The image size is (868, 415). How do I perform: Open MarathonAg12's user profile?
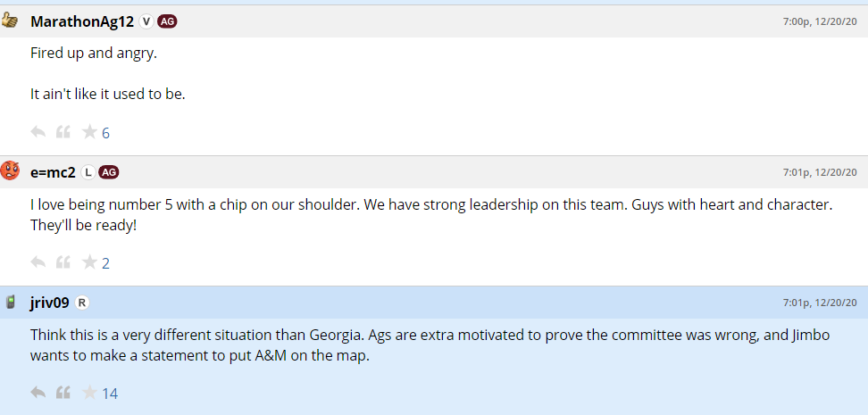click(81, 21)
